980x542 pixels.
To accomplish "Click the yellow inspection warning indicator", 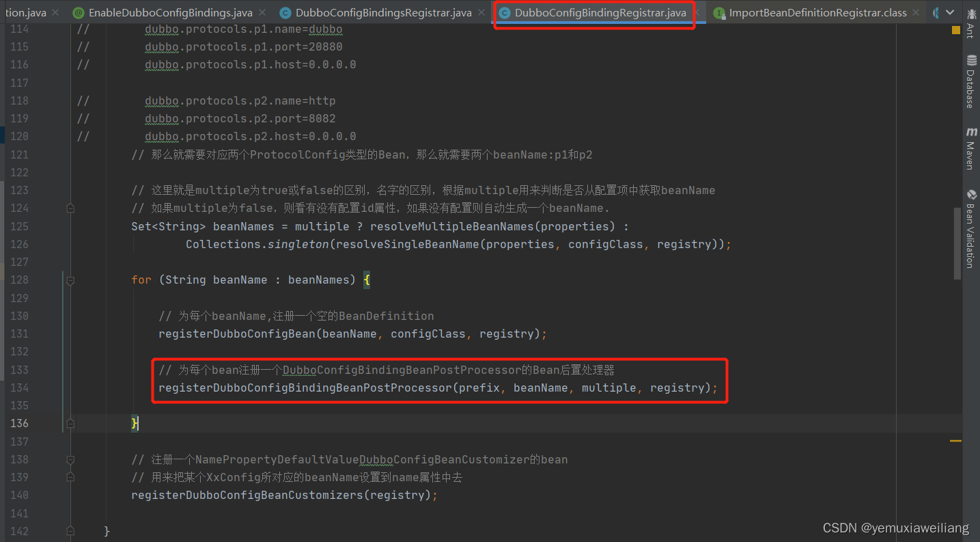I will point(956,29).
